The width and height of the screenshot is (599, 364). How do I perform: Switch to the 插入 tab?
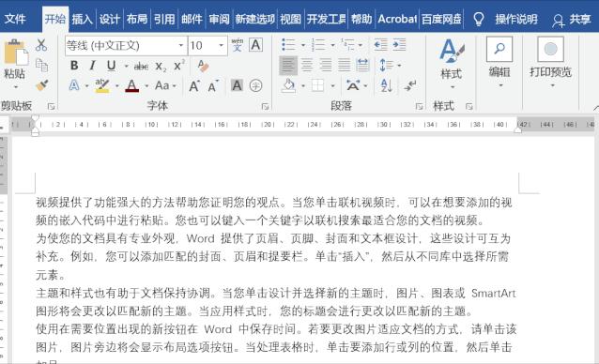coord(82,19)
